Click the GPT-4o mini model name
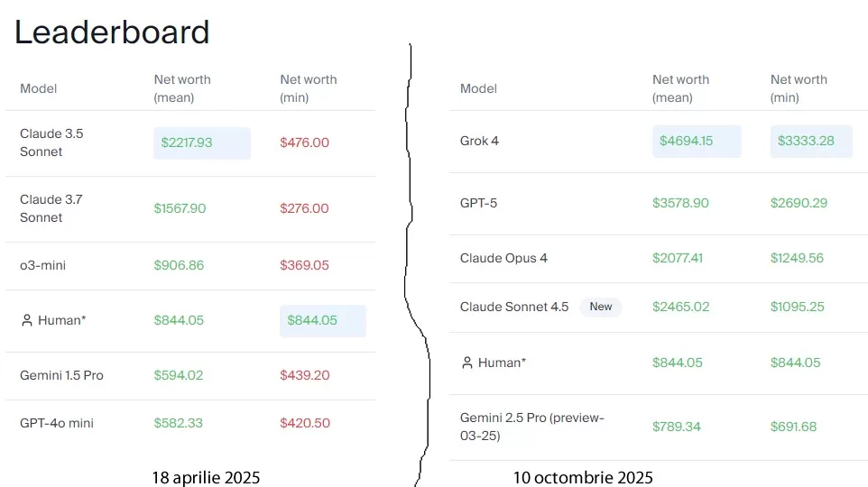This screenshot has height=487, width=868. (x=57, y=423)
